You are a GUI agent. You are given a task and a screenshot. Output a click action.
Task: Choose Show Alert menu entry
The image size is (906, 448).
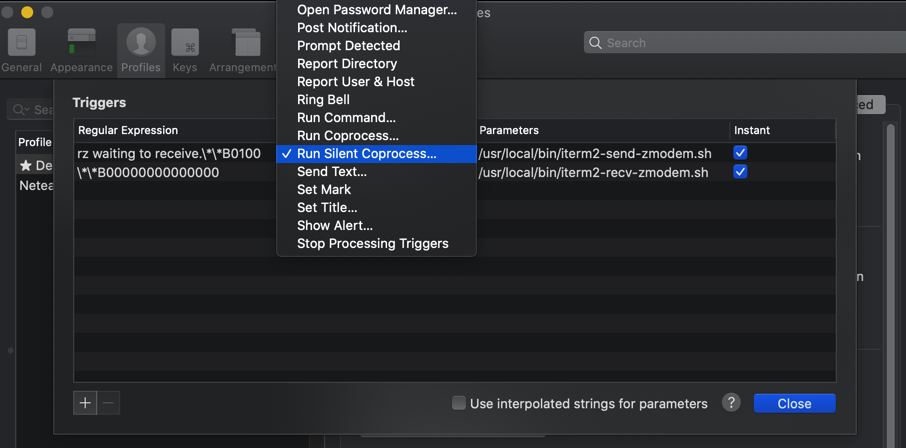click(x=334, y=226)
